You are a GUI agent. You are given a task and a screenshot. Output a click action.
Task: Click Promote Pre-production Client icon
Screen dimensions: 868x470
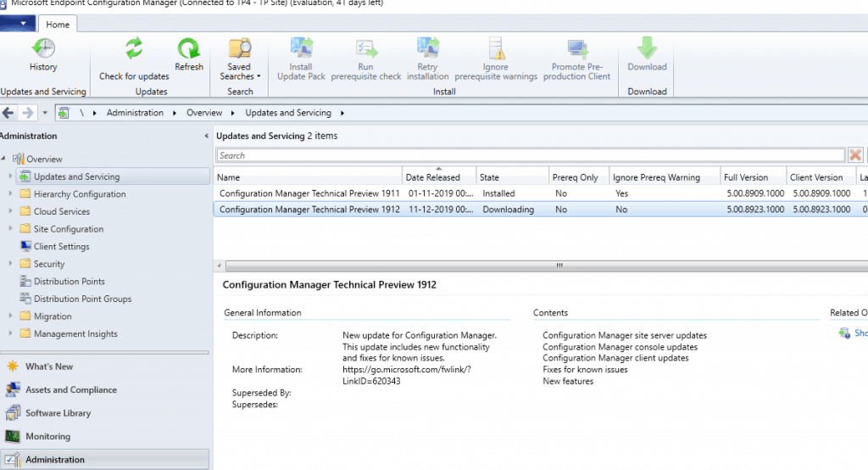coord(577,48)
